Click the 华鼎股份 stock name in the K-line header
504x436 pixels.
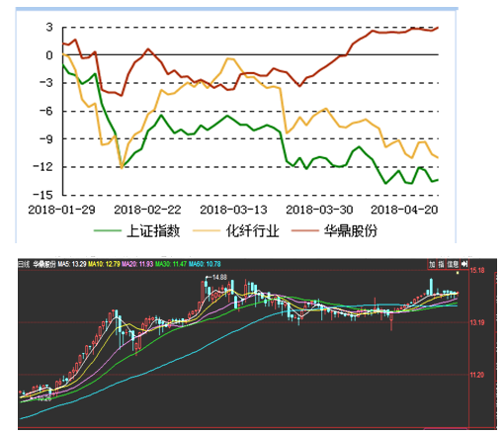point(44,264)
